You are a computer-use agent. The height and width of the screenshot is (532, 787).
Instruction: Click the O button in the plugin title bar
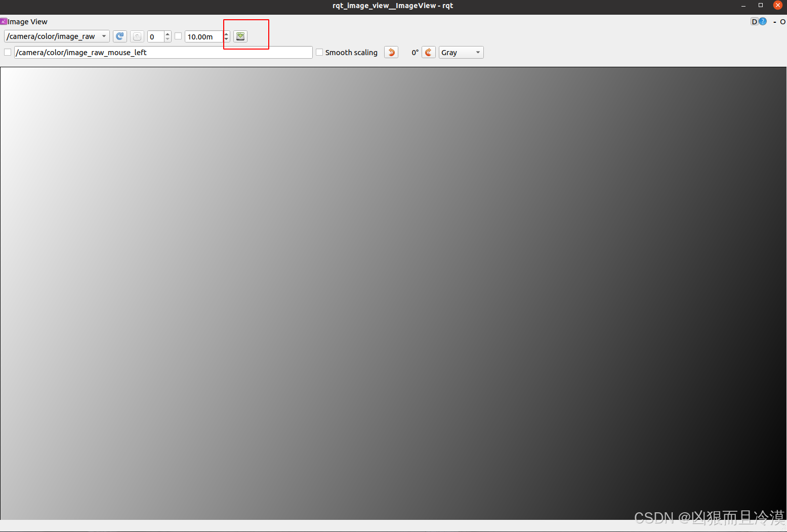pyautogui.click(x=782, y=22)
